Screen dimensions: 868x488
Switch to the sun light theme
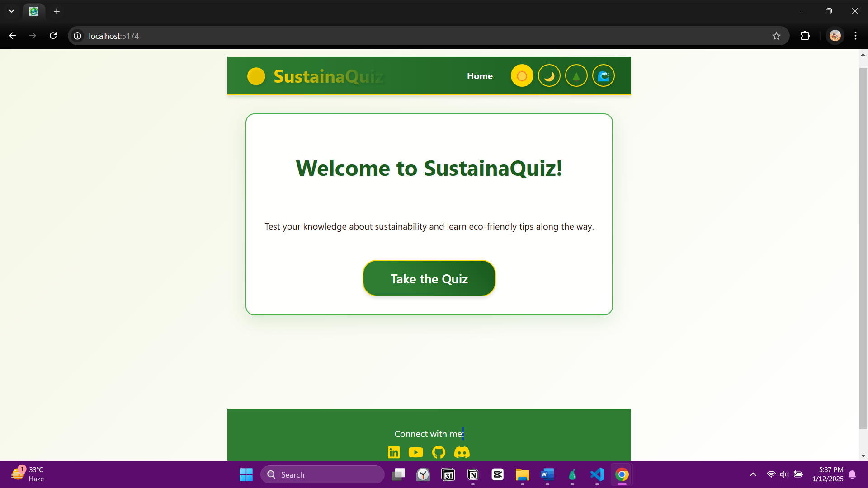click(522, 76)
